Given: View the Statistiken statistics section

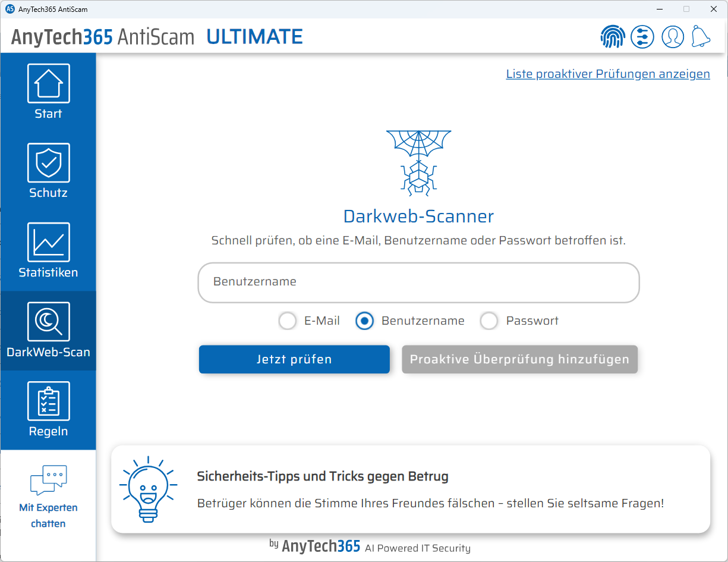Looking at the screenshot, I should pyautogui.click(x=48, y=250).
